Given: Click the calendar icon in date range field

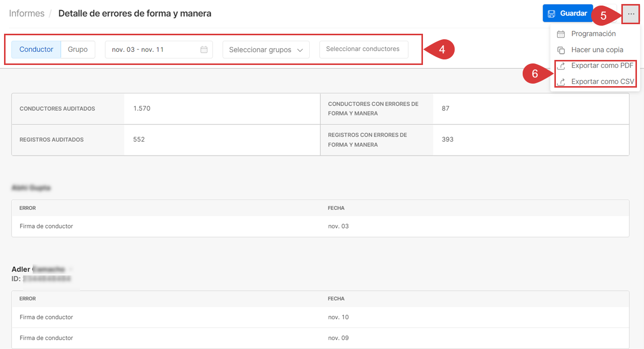Looking at the screenshot, I should 204,49.
